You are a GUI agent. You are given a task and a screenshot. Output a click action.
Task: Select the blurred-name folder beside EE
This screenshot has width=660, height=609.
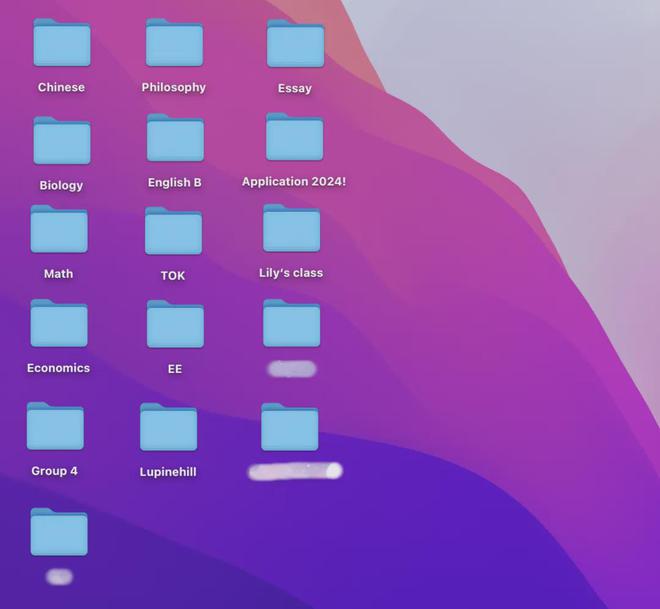[x=291, y=323]
